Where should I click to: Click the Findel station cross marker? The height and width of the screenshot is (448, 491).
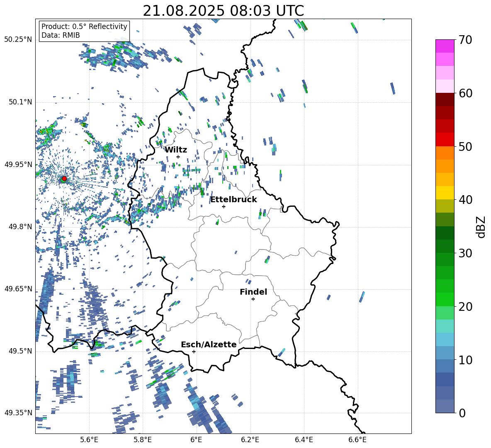click(253, 299)
